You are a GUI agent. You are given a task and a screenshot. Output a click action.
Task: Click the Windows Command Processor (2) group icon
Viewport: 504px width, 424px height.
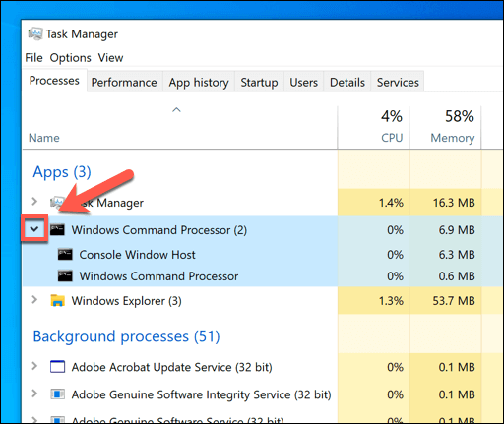[57, 230]
